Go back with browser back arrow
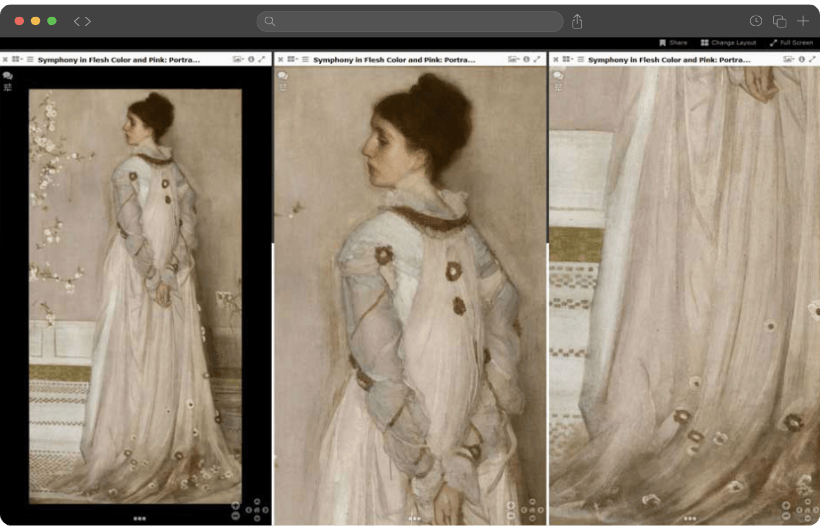The width and height of the screenshot is (820, 530). point(77,21)
